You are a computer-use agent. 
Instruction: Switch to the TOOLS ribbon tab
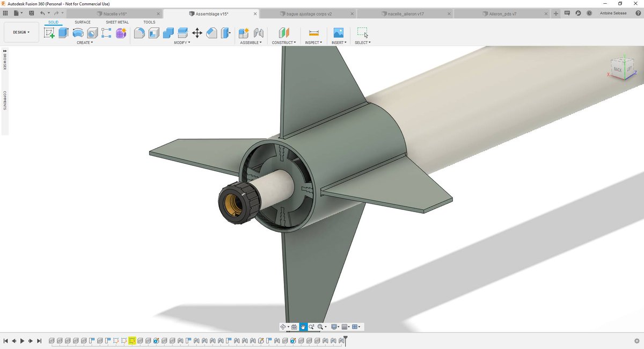pyautogui.click(x=149, y=22)
